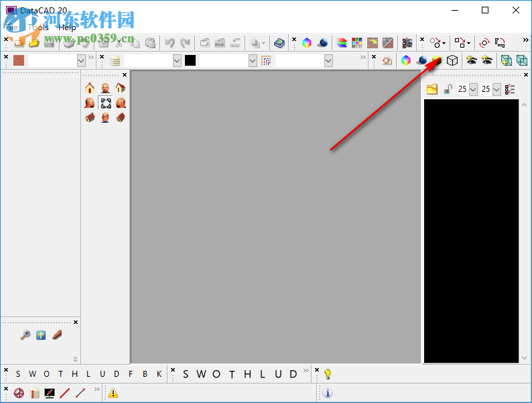Image resolution: width=532 pixels, height=403 pixels.
Task: Open the second 25 value dropdown
Action: (496, 90)
